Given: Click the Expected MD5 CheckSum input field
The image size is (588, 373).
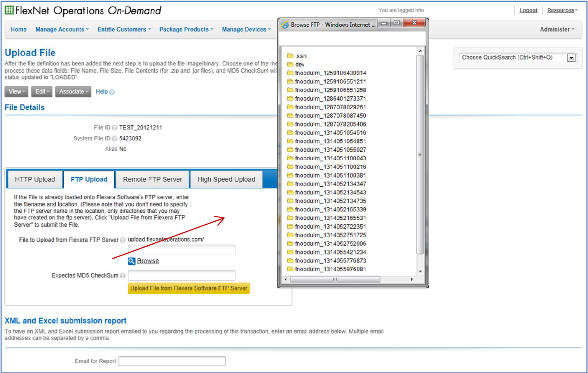Looking at the screenshot, I should coord(181,276).
